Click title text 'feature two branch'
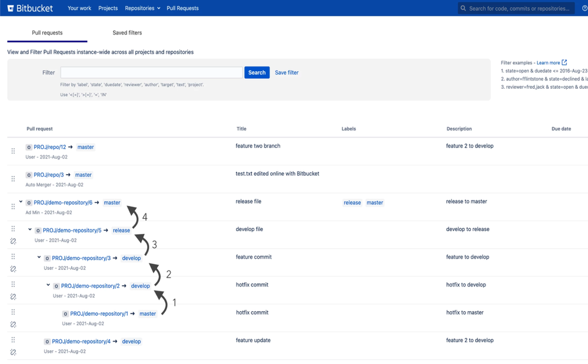The height and width of the screenshot is (364, 588). tap(258, 146)
